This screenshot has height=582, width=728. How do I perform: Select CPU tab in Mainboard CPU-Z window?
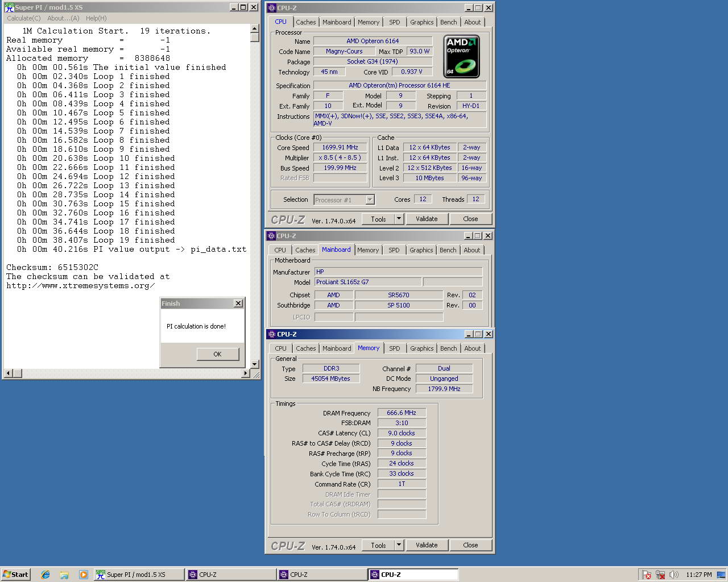[280, 250]
